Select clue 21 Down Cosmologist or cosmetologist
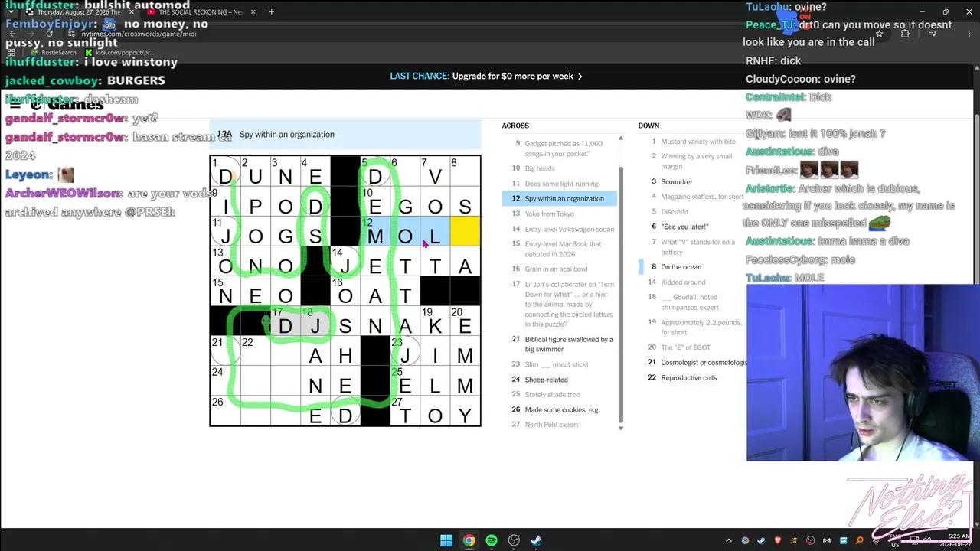Image resolution: width=980 pixels, height=551 pixels. pyautogui.click(x=692, y=362)
